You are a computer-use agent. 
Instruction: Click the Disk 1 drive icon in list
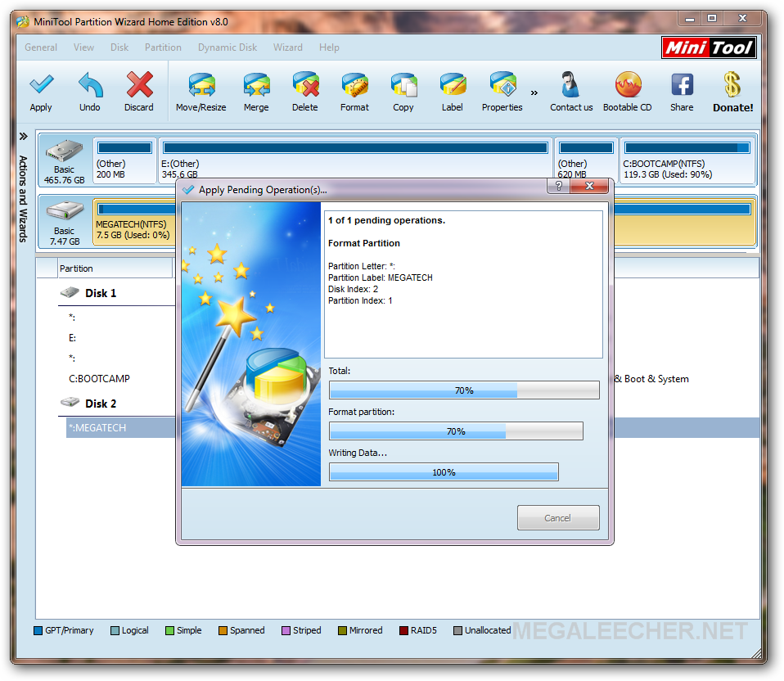click(x=70, y=292)
